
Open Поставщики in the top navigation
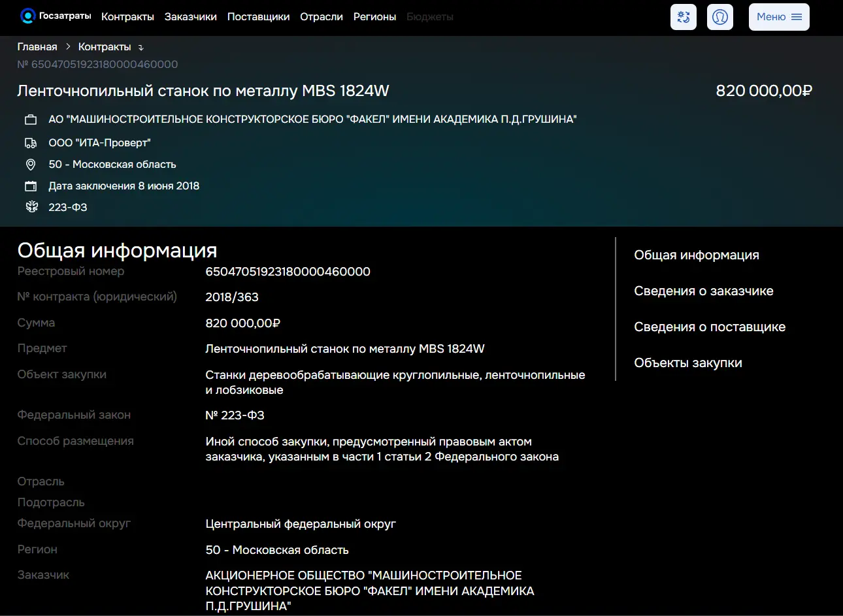(258, 17)
